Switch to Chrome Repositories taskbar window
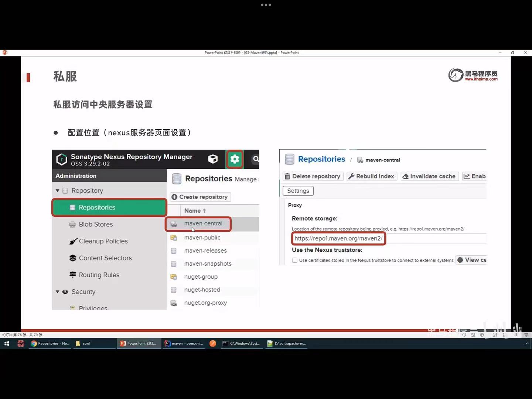The image size is (532, 399). pyautogui.click(x=50, y=344)
